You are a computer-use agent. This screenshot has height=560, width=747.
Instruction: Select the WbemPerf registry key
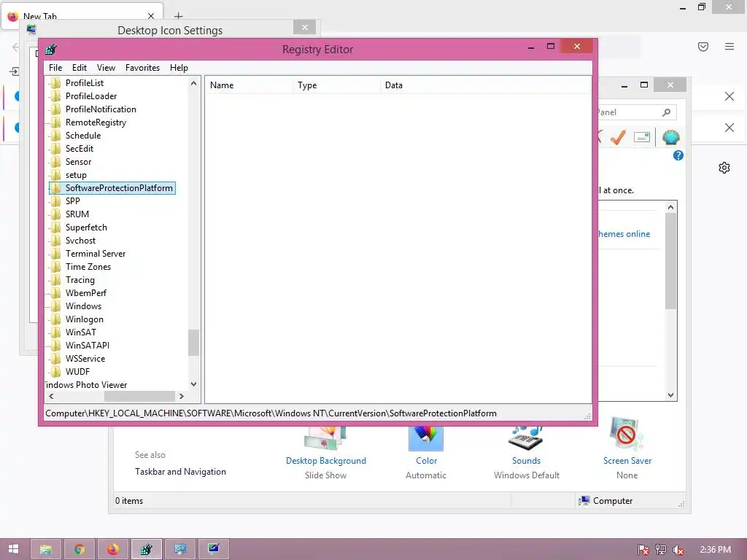tap(86, 293)
